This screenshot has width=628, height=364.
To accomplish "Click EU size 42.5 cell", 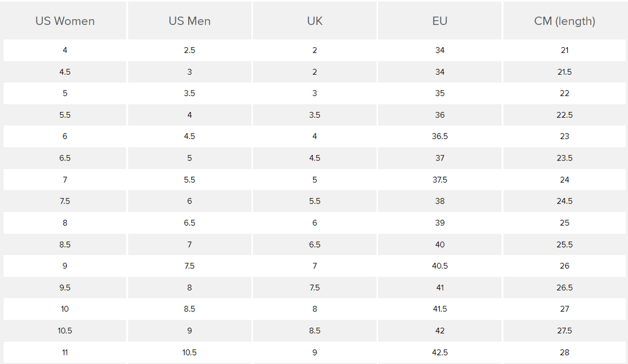I will [x=440, y=352].
